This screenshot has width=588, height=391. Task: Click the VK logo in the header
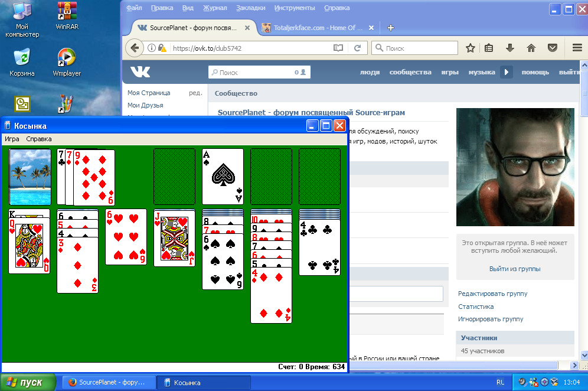(141, 72)
